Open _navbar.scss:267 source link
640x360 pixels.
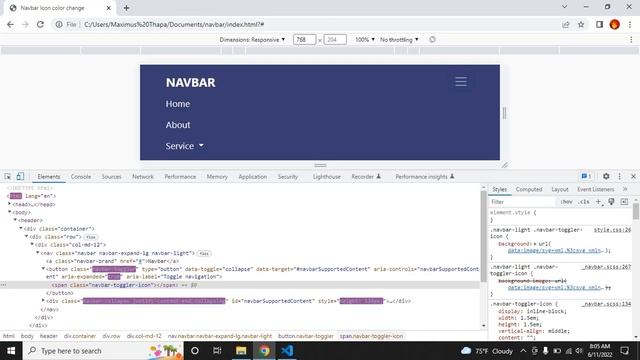click(607, 267)
